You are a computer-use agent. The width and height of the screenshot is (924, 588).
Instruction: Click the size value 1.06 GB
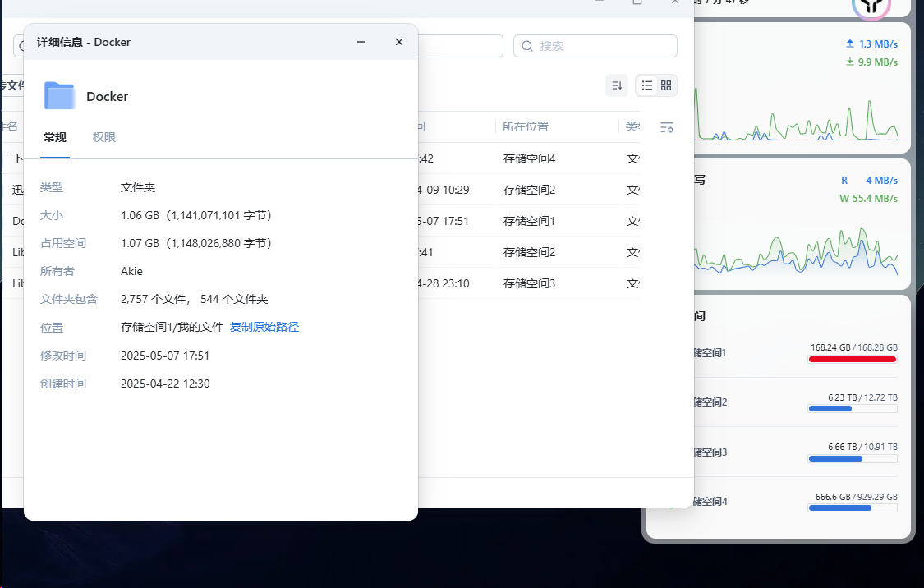pyautogui.click(x=196, y=216)
